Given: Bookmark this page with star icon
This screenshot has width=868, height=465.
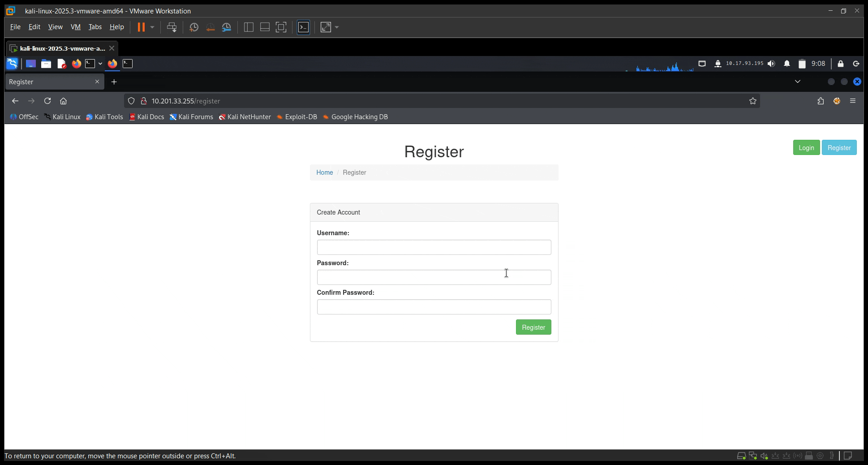Looking at the screenshot, I should click(753, 101).
